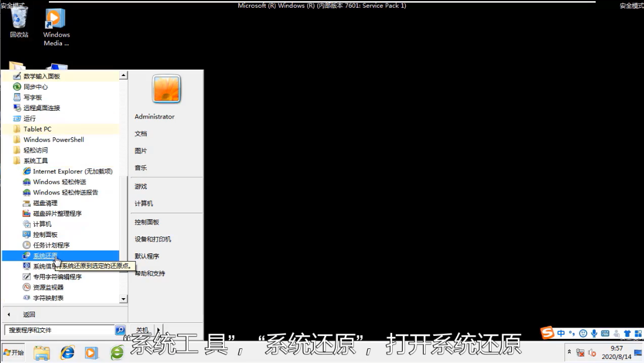
Task: Collapse the 系统工具 folder
Action: pyautogui.click(x=60, y=161)
